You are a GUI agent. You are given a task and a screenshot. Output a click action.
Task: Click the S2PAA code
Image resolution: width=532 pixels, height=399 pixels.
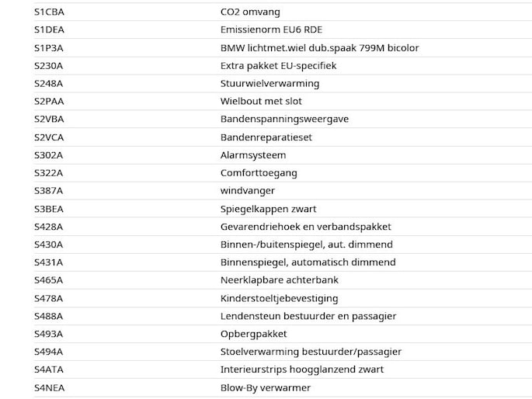click(49, 102)
